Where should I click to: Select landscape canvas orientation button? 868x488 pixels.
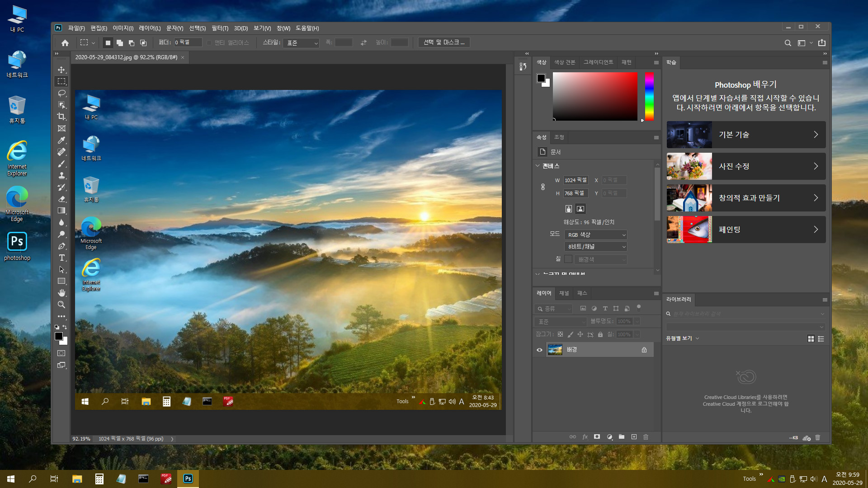click(x=580, y=209)
